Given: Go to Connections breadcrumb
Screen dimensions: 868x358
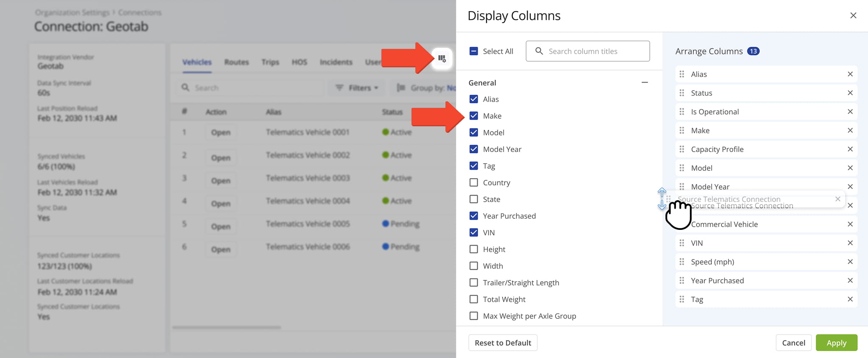Looking at the screenshot, I should click(140, 13).
